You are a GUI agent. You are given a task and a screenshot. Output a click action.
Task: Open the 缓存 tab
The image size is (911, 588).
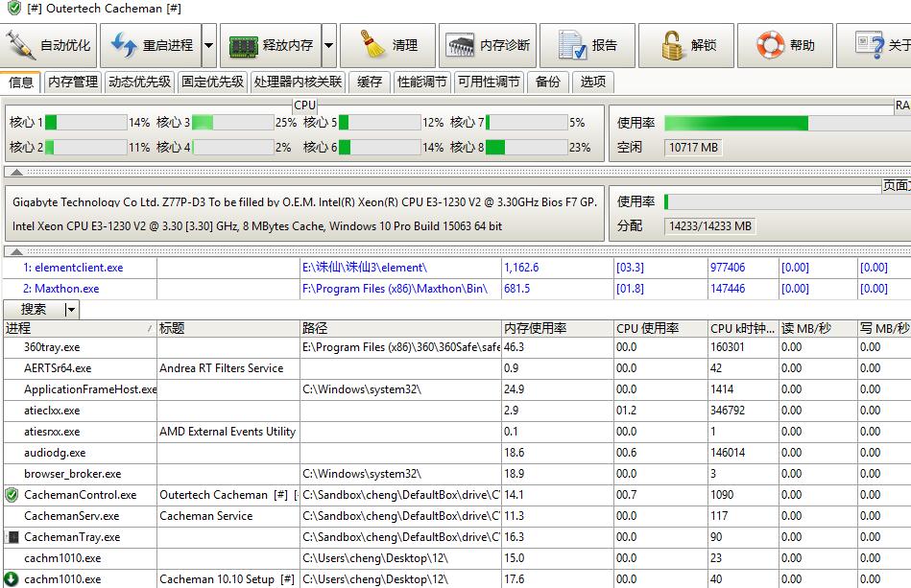click(x=370, y=82)
